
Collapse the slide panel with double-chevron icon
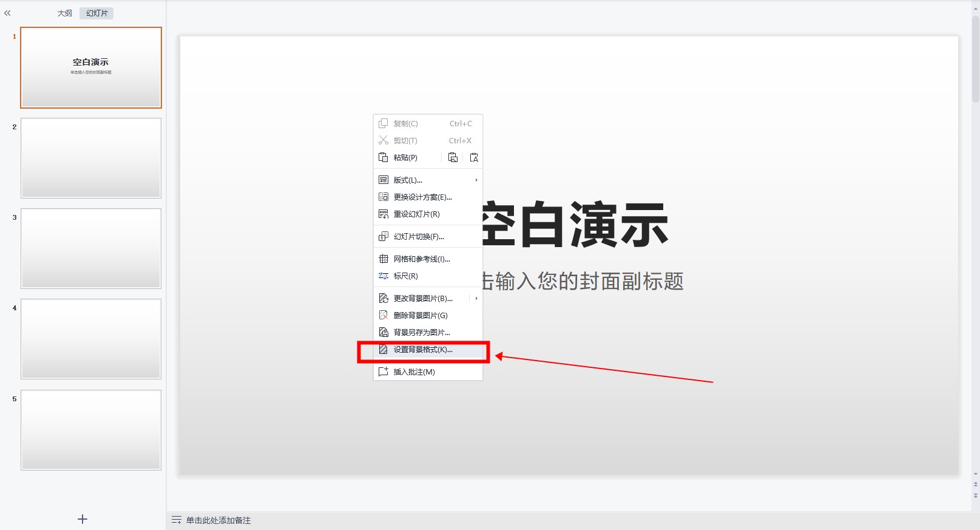(x=7, y=13)
